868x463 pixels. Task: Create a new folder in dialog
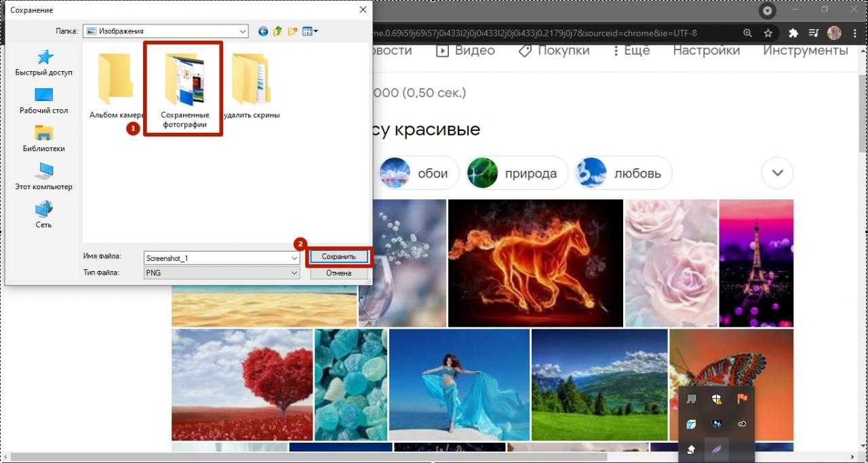293,31
